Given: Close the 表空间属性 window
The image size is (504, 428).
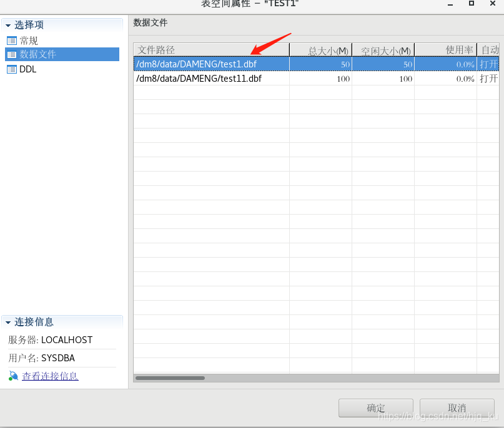Looking at the screenshot, I should coord(493,3).
